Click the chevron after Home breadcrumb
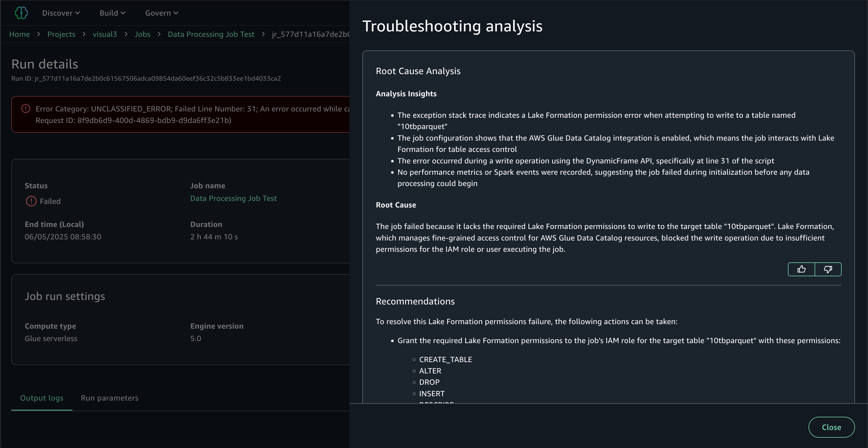Screen dimensions: 868x448 pos(39,34)
